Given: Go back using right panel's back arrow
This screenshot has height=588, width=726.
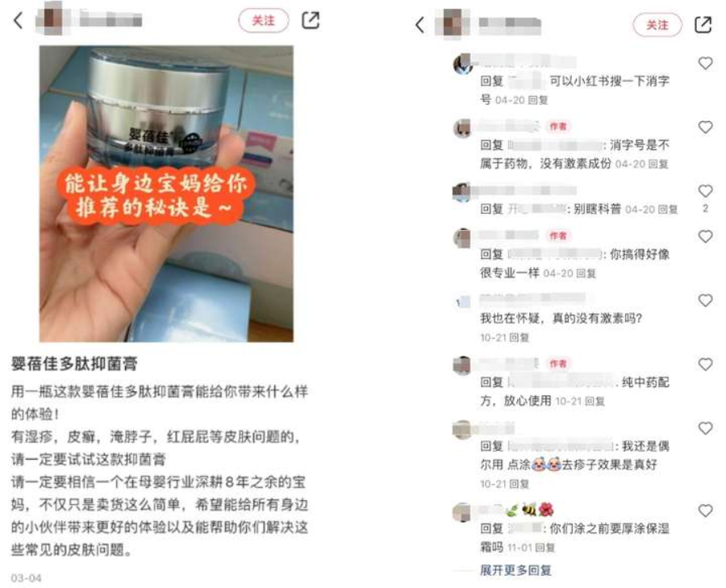Looking at the screenshot, I should (419, 25).
